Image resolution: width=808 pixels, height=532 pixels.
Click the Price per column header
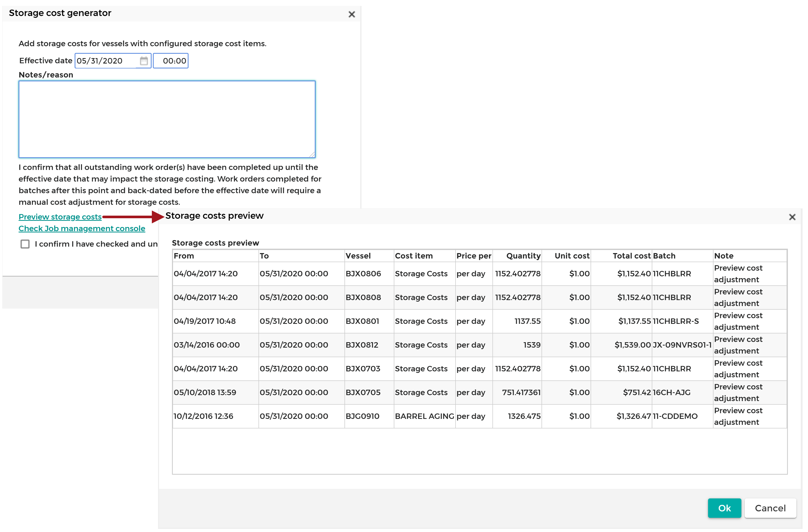tap(474, 256)
